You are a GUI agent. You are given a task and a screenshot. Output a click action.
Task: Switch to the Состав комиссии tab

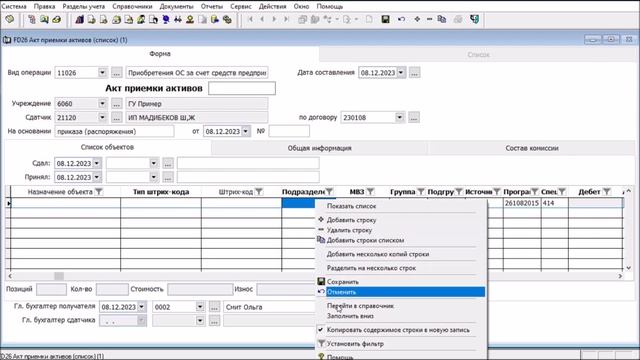pos(531,148)
